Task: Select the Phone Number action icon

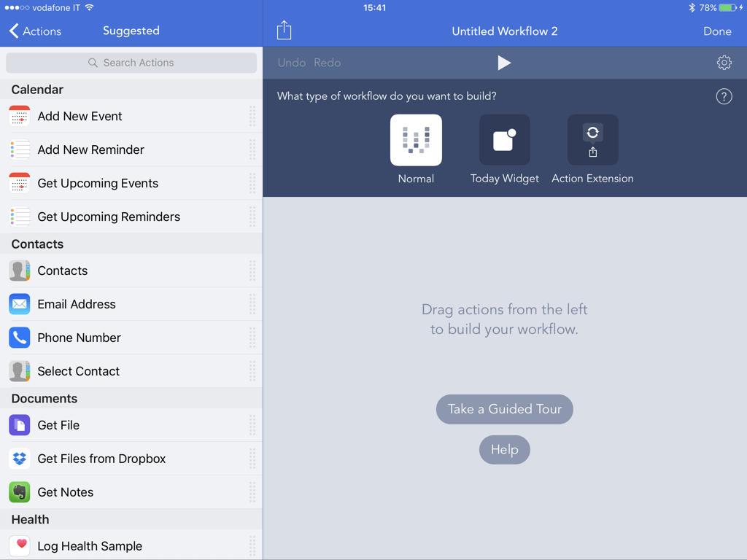Action: (x=20, y=338)
